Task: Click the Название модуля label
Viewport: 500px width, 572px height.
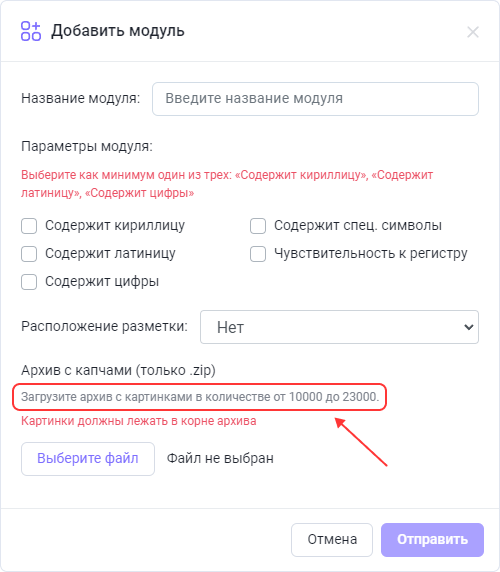Action: coord(81,98)
